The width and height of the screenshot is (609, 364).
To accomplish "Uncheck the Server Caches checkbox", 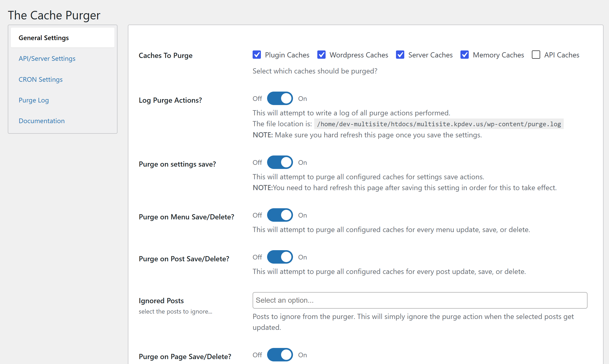I will point(400,55).
